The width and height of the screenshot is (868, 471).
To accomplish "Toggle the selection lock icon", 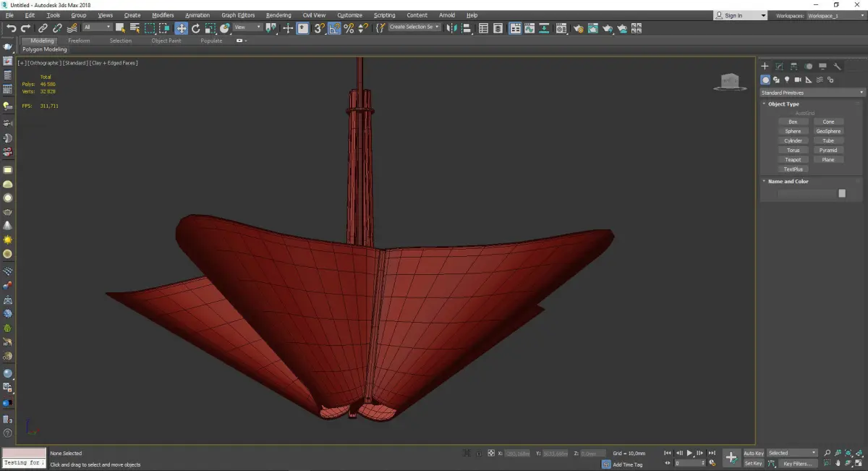I will [478, 453].
